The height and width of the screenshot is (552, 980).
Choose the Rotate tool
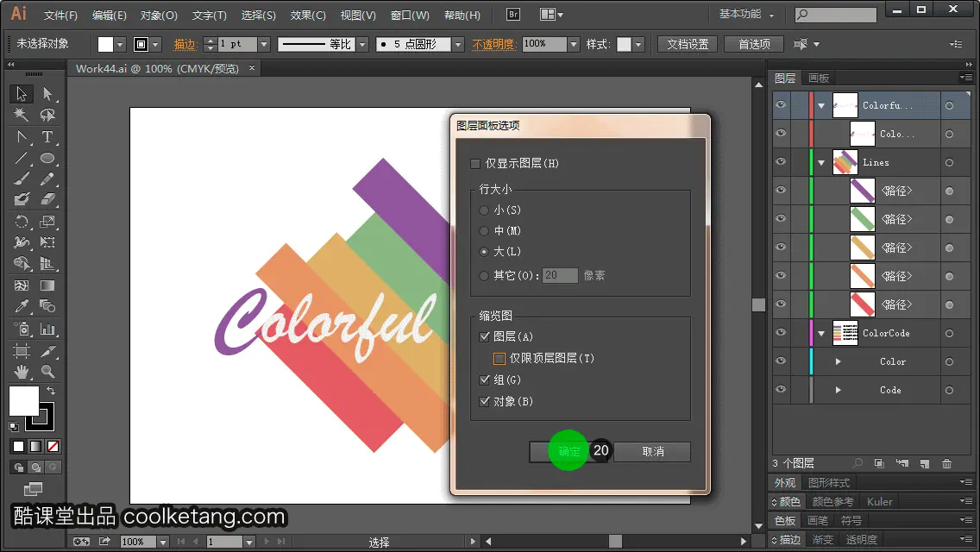[x=22, y=222]
